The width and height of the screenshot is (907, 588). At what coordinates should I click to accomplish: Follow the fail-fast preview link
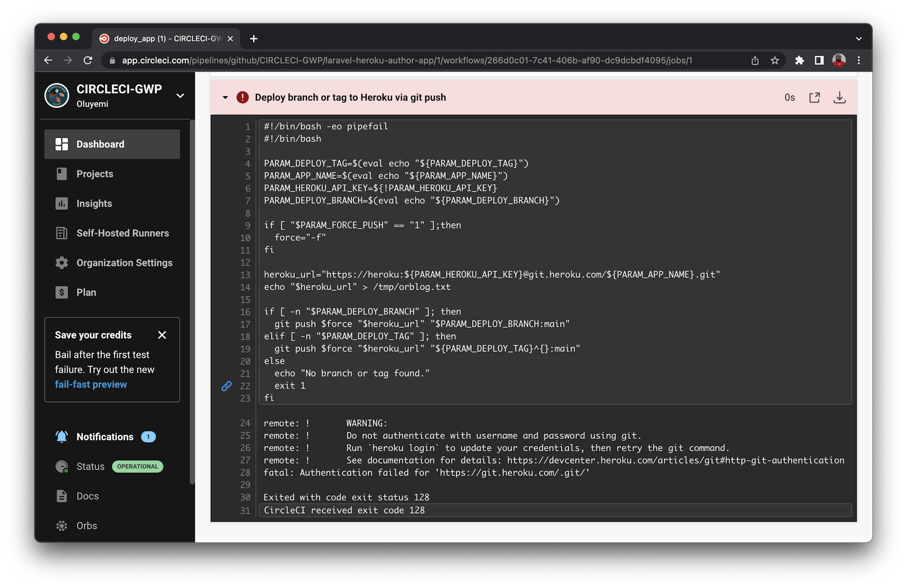(91, 384)
